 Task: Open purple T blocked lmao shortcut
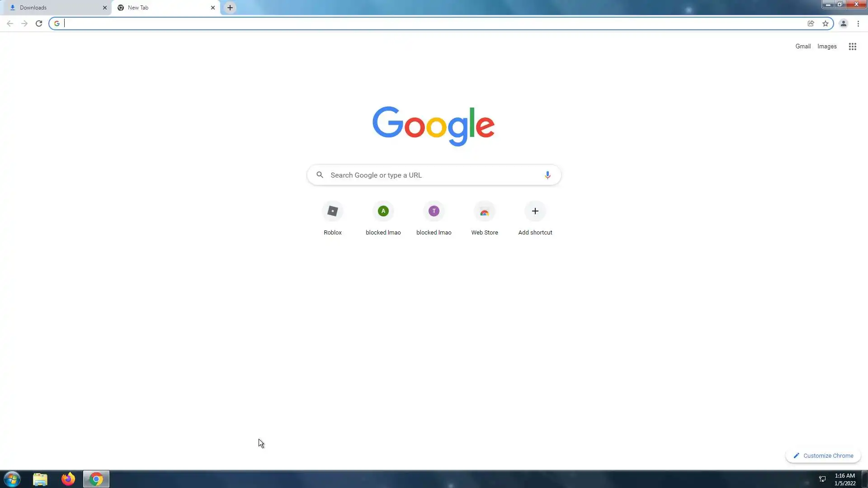click(x=434, y=211)
